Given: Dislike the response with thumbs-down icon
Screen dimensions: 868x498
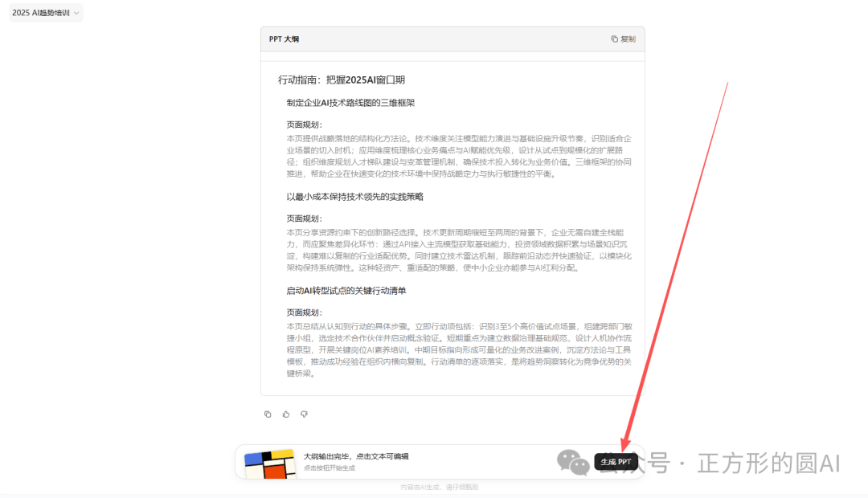Looking at the screenshot, I should (x=304, y=414).
